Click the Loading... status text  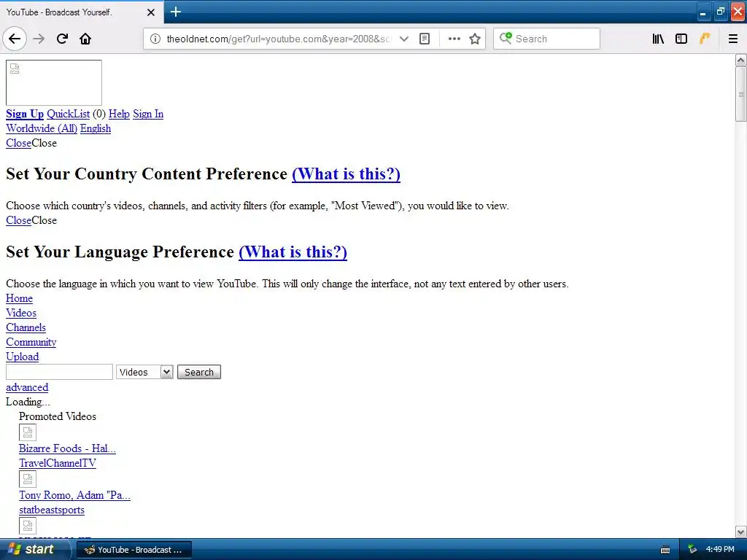(x=28, y=402)
